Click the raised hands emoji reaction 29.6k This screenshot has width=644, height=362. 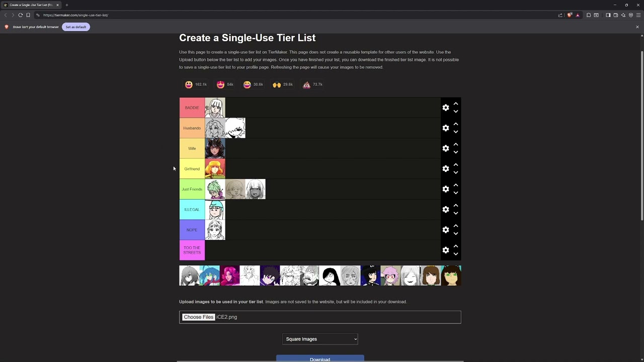(283, 84)
